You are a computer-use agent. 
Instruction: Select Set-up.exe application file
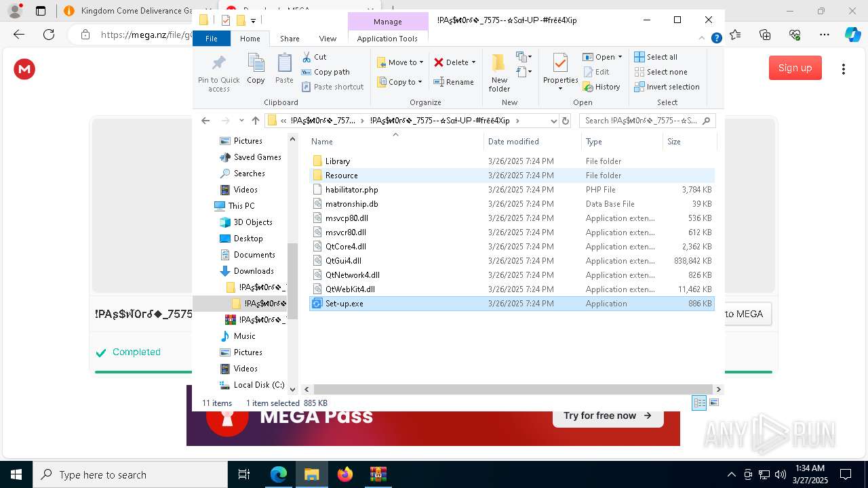pos(512,304)
